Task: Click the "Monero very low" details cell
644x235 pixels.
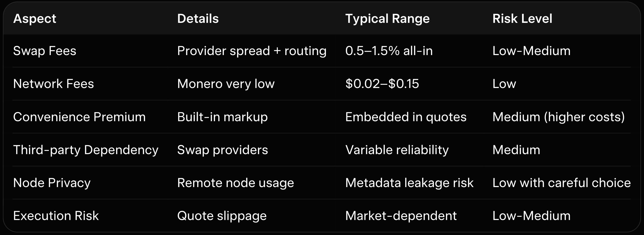Action: coord(226,84)
